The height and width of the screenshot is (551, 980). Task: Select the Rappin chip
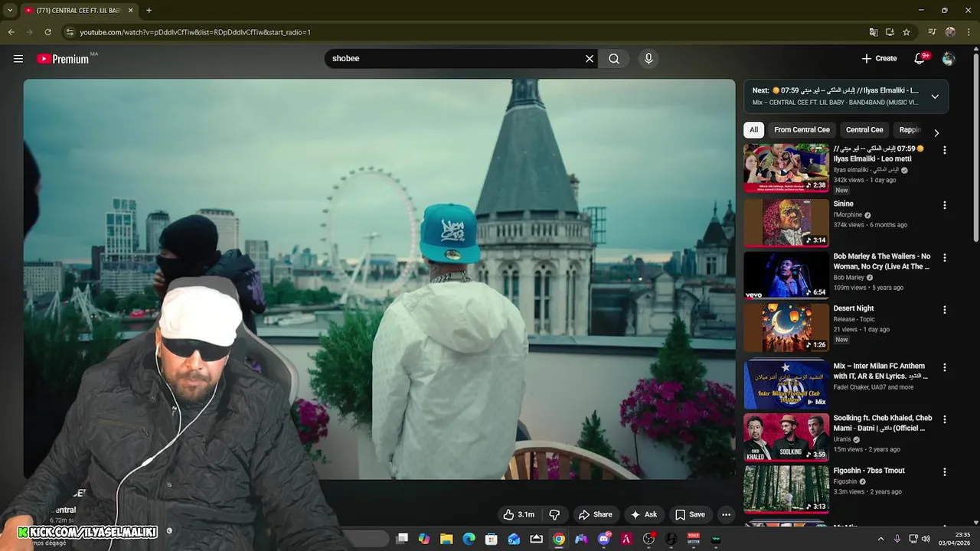[909, 129]
